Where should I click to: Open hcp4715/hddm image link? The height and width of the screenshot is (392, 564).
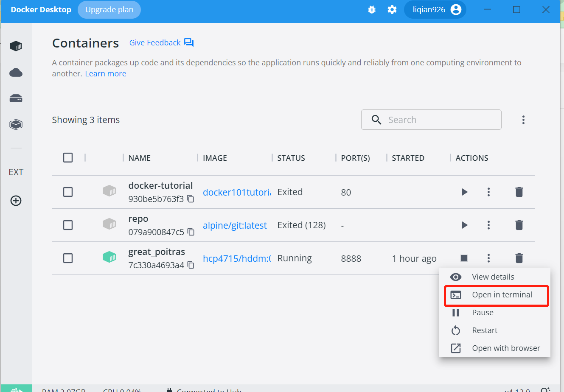click(237, 258)
